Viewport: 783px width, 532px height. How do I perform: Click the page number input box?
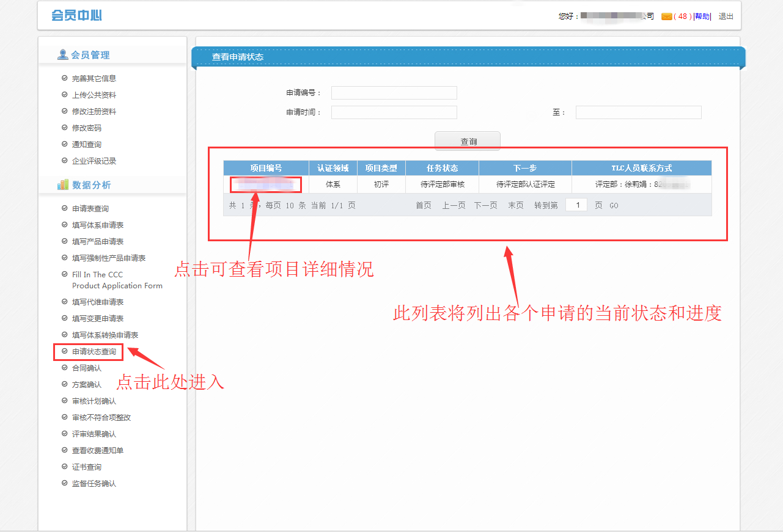[576, 205]
